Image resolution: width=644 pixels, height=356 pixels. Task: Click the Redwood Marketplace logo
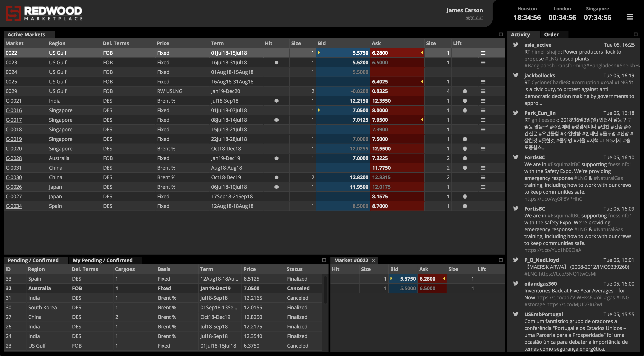[44, 13]
